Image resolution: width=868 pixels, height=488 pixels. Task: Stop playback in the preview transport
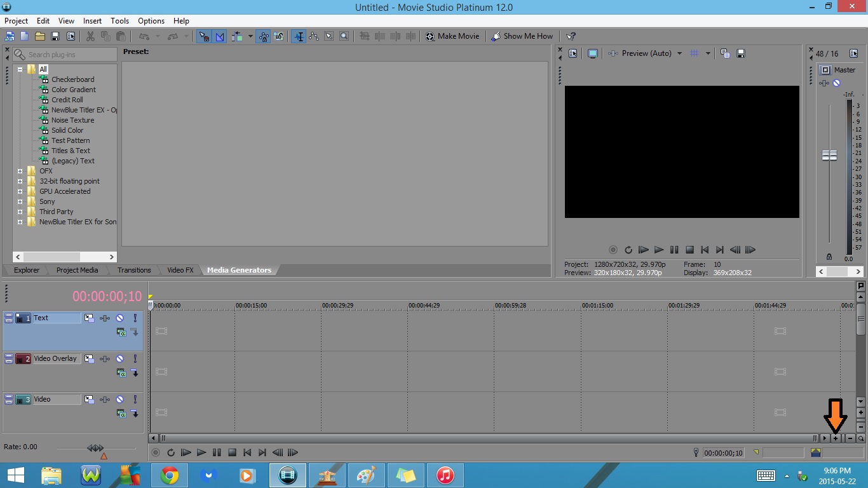[689, 250]
